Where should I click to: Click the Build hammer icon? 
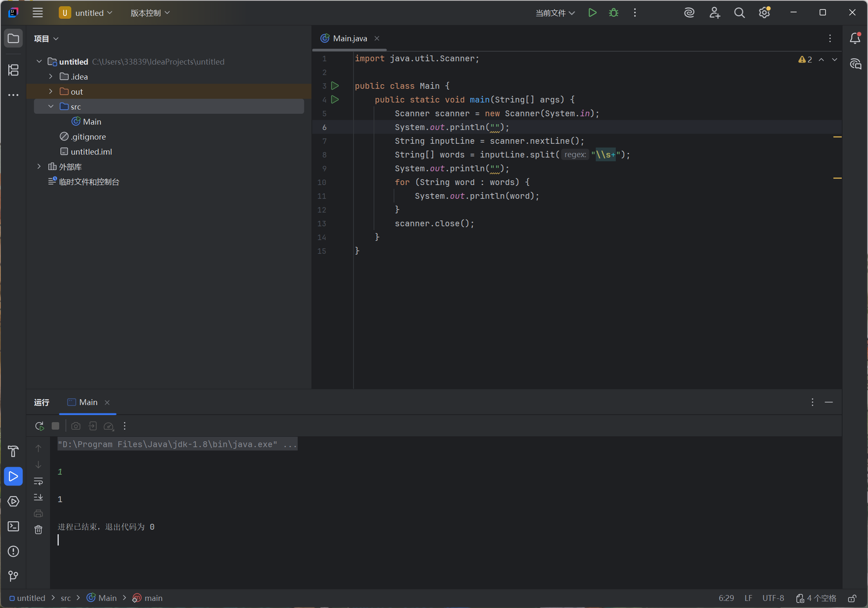pos(13,451)
